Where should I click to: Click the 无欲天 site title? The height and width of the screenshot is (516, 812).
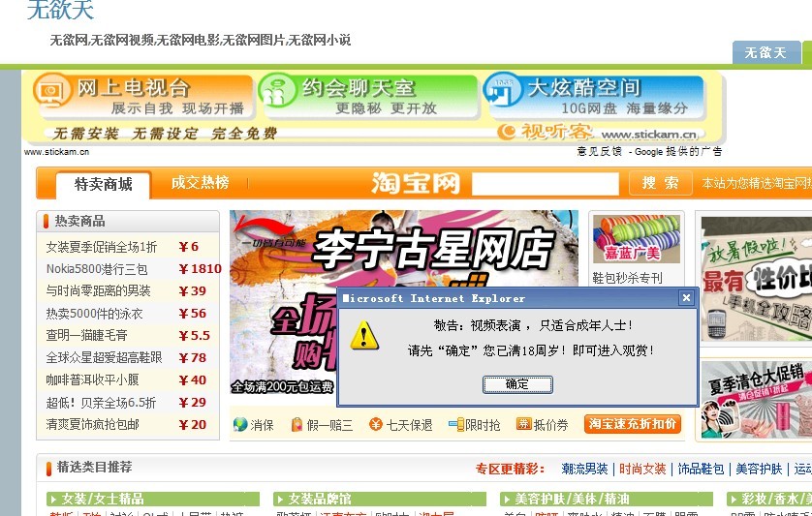pyautogui.click(x=61, y=10)
